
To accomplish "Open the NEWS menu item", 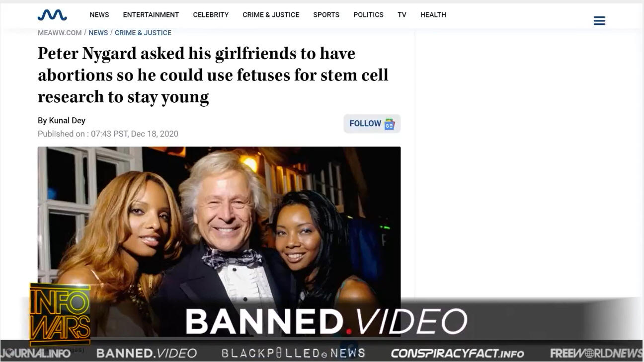I will coord(99,15).
